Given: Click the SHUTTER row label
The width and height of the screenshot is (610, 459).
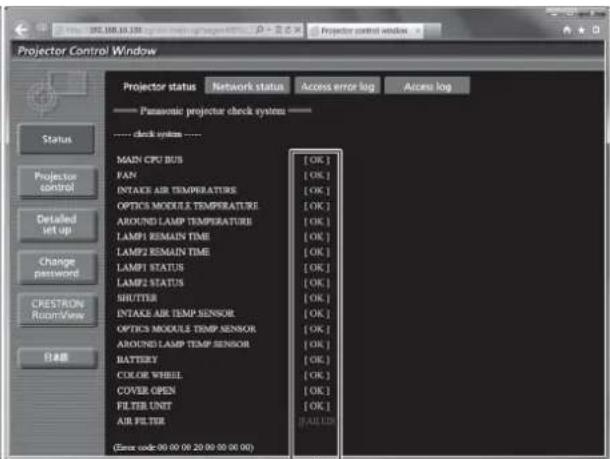Looking at the screenshot, I should [137, 298].
